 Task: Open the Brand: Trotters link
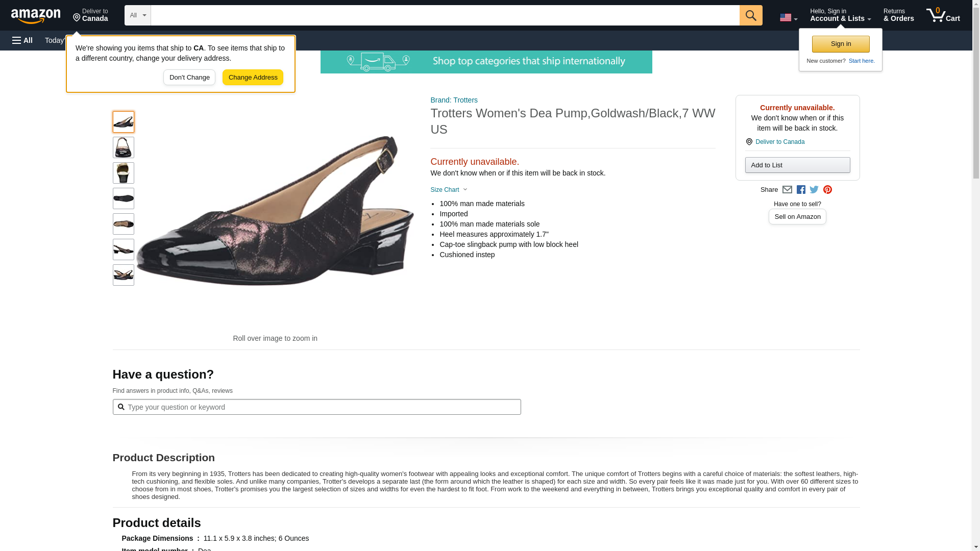coord(454,100)
